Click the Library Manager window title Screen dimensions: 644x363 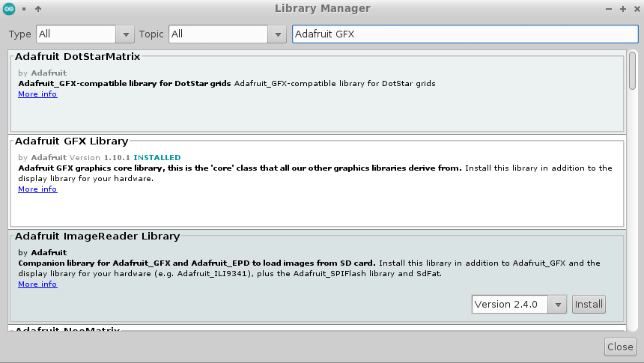[323, 9]
